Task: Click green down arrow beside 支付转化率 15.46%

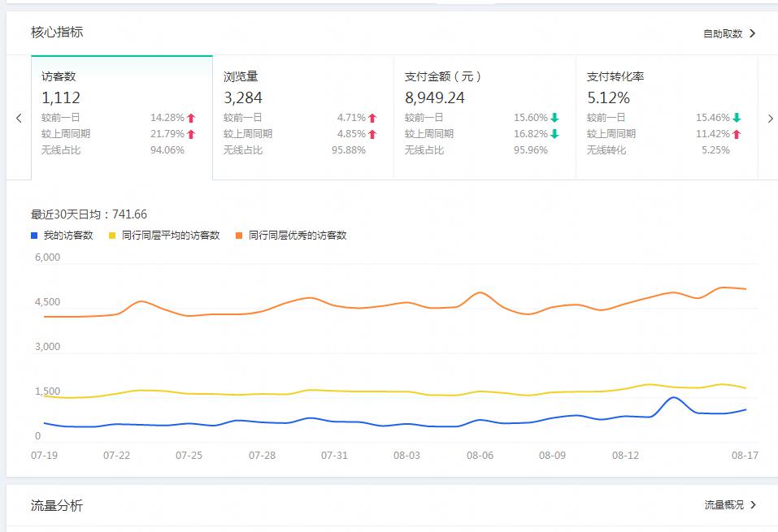Action: click(x=736, y=118)
